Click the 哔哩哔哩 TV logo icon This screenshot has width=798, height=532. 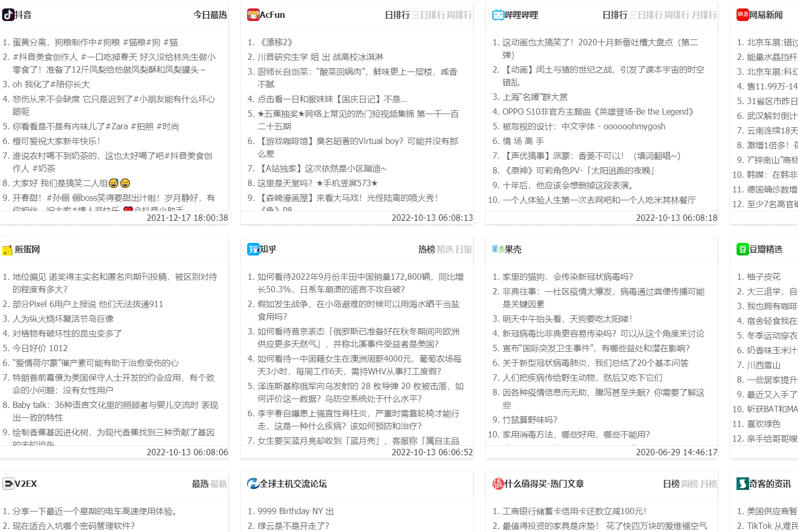[x=498, y=15]
